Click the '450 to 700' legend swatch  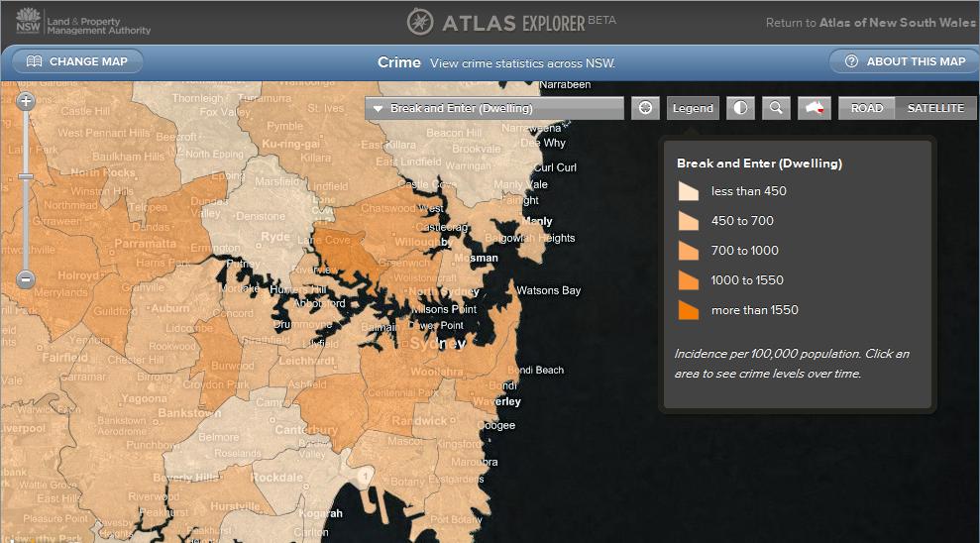click(688, 221)
